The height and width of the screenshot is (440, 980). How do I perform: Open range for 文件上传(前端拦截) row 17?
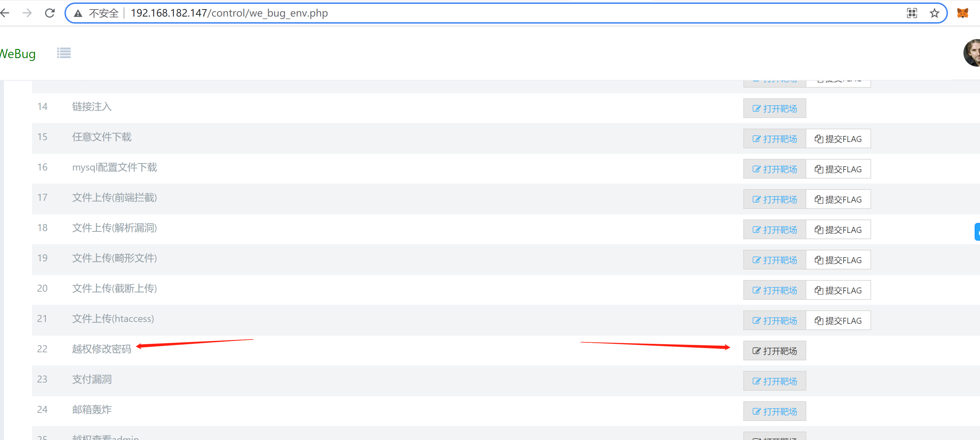pos(774,199)
